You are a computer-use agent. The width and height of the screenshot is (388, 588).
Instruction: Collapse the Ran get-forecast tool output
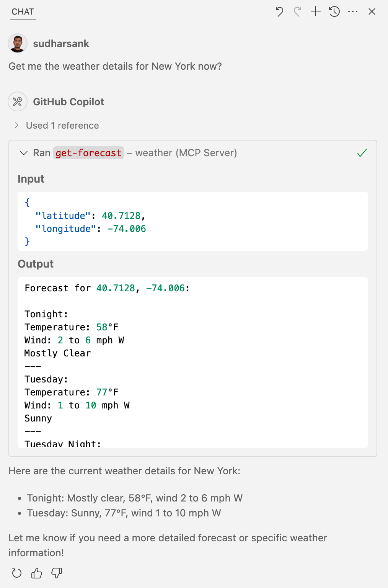click(23, 153)
